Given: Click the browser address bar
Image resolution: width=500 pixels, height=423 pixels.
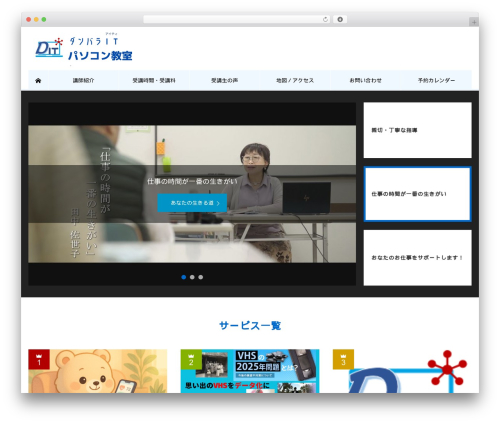Looking at the screenshot, I should 237,19.
